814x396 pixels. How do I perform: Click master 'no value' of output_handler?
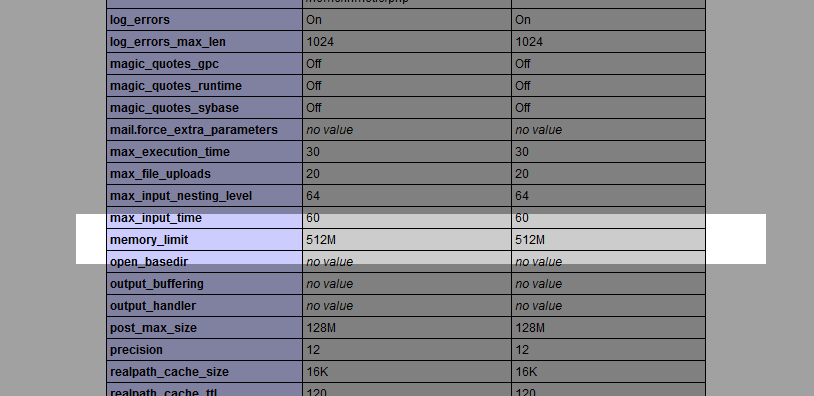[x=539, y=306]
